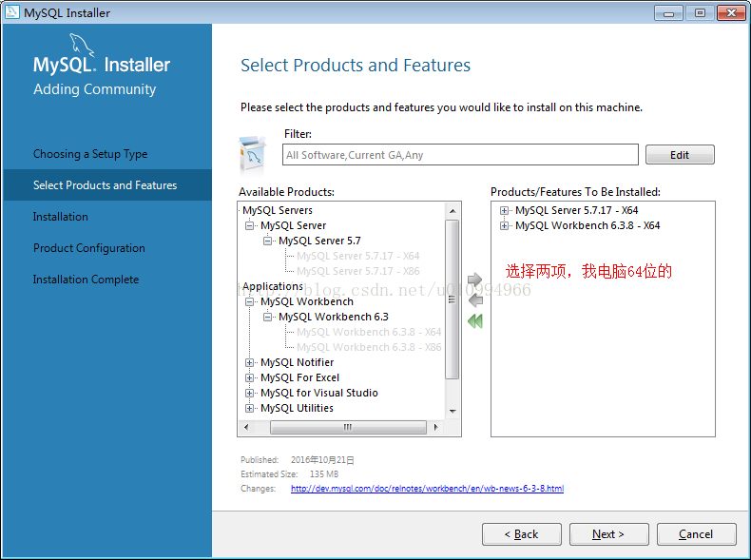Click the Back button
751x560 pixels.
521,534
